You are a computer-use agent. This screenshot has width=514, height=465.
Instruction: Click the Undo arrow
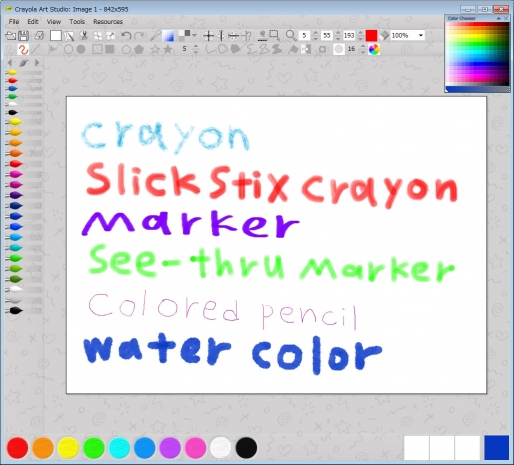point(126,36)
